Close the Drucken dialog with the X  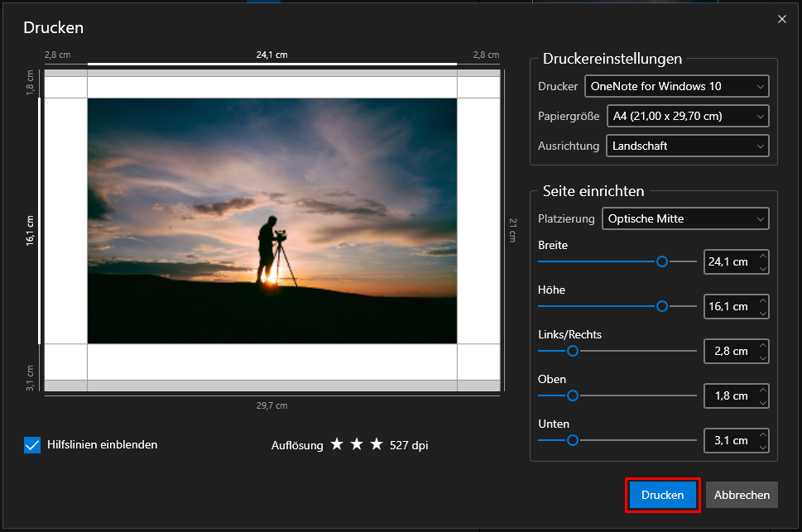coord(781,19)
